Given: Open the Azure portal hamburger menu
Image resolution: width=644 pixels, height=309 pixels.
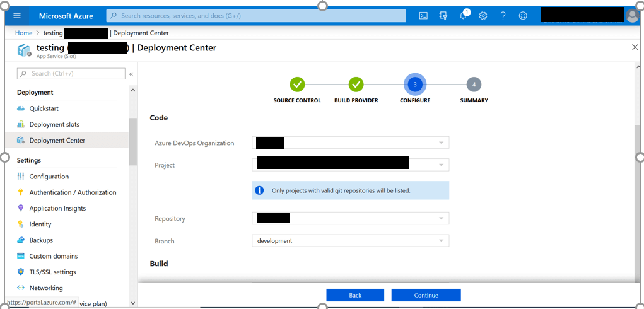Looking at the screenshot, I should tap(17, 16).
